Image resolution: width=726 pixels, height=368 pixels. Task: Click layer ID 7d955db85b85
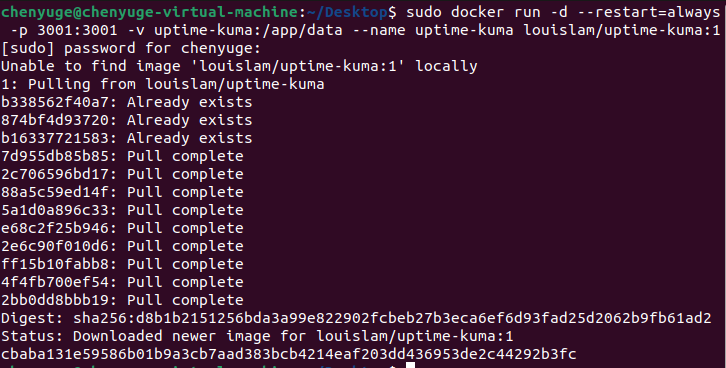tap(55, 156)
